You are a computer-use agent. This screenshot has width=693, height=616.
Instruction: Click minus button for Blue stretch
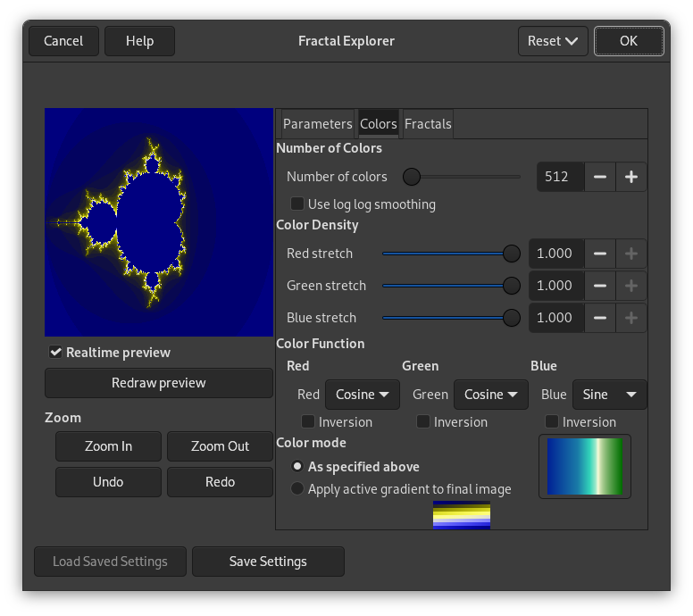click(x=600, y=318)
